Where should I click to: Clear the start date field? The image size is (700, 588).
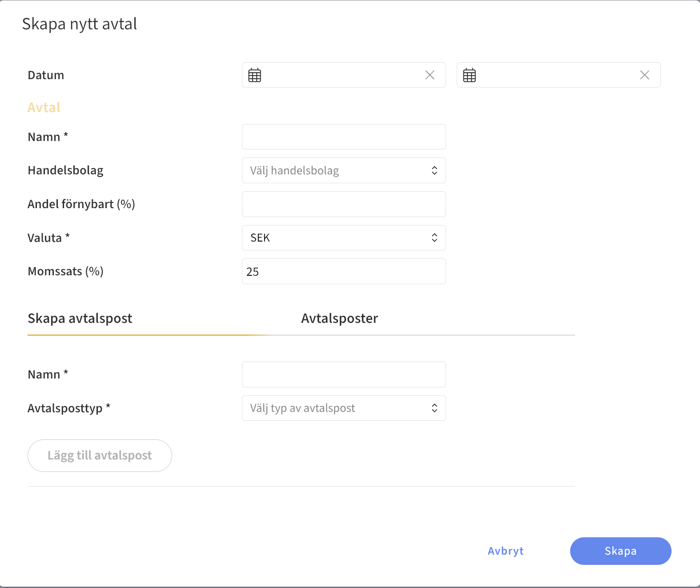tap(430, 75)
